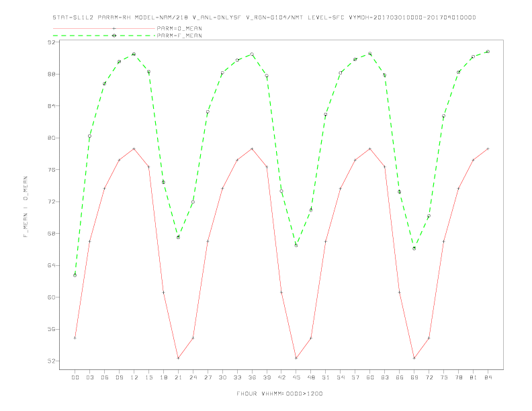Select the green F_MEAN final point at hour 84

(x=488, y=52)
